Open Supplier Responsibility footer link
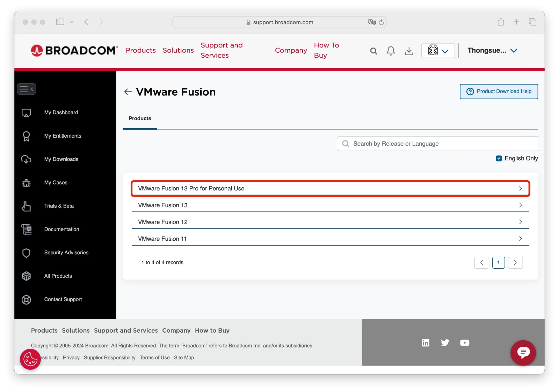The image size is (559, 392). [110, 357]
